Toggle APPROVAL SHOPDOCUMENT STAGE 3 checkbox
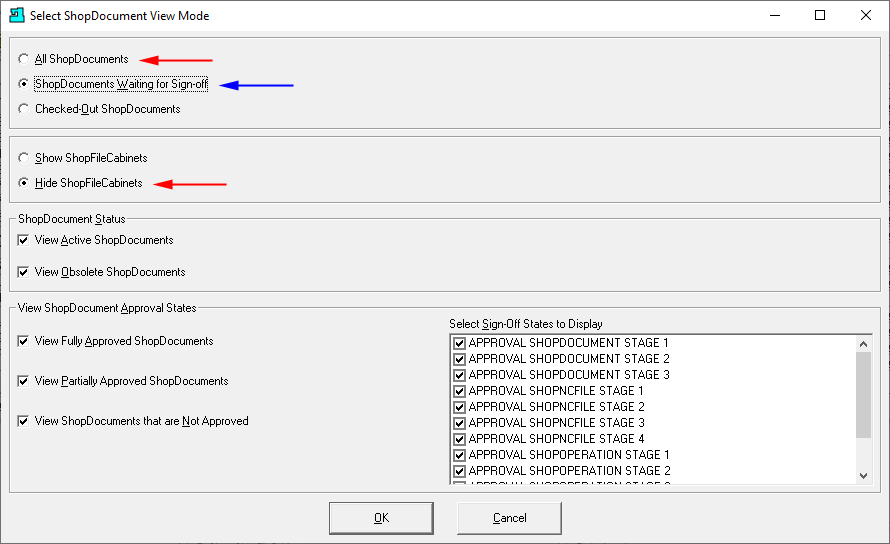Image resolution: width=890 pixels, height=544 pixels. point(460,375)
